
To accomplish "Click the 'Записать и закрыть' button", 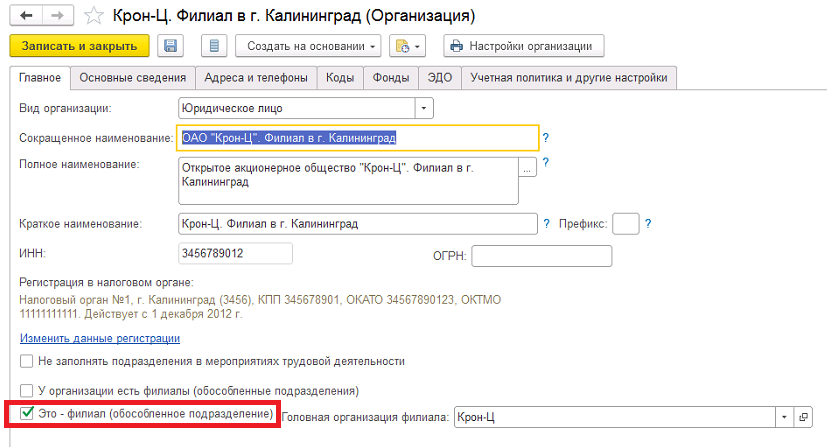I will tap(79, 46).
